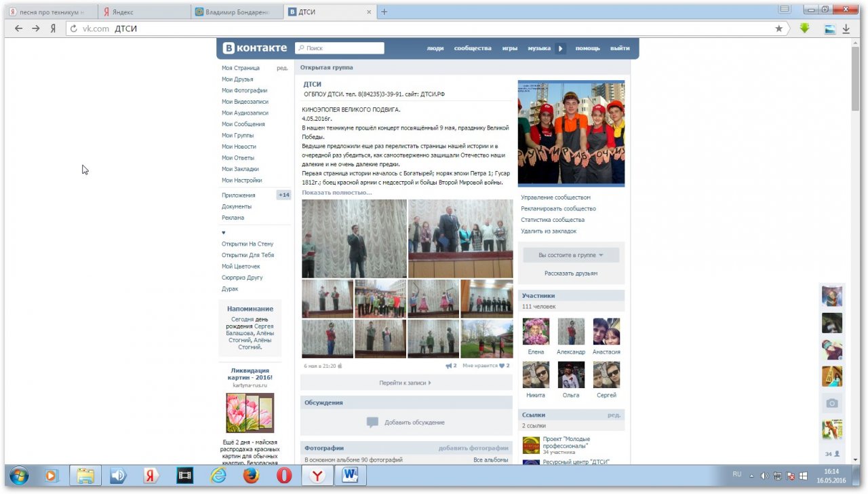
Task: Click the VK search field
Action: point(340,48)
